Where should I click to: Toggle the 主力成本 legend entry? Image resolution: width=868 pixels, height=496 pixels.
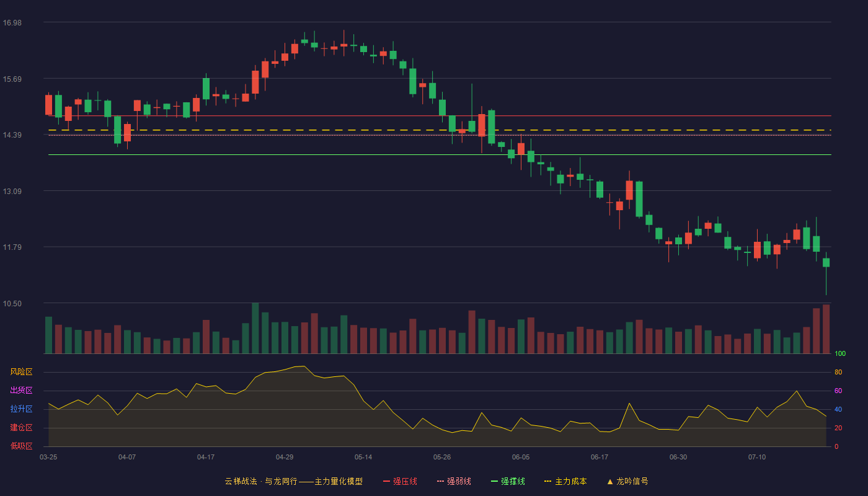click(x=565, y=481)
